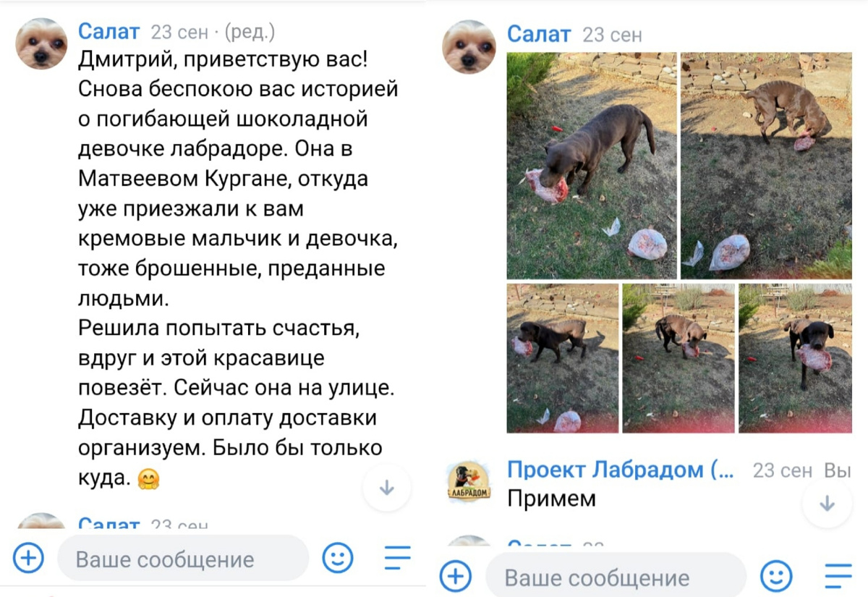The image size is (868, 597).
Task: Open Салат's dog avatar in left chat
Action: coord(41,44)
